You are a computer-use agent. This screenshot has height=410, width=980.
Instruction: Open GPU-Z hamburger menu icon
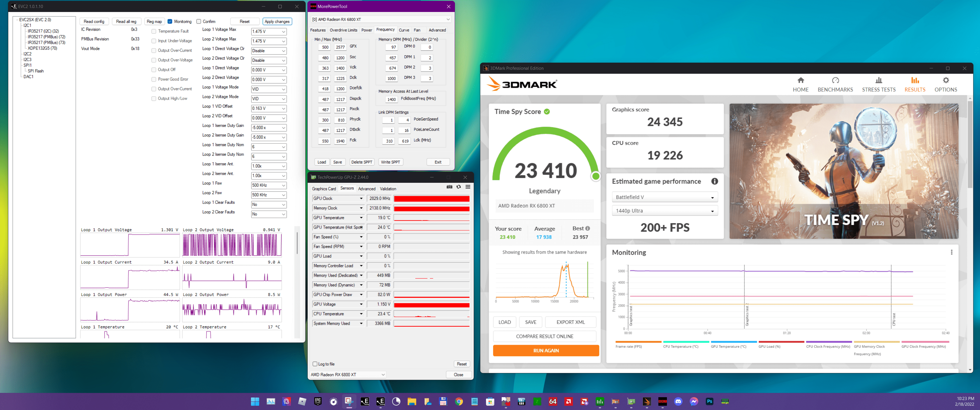click(467, 187)
